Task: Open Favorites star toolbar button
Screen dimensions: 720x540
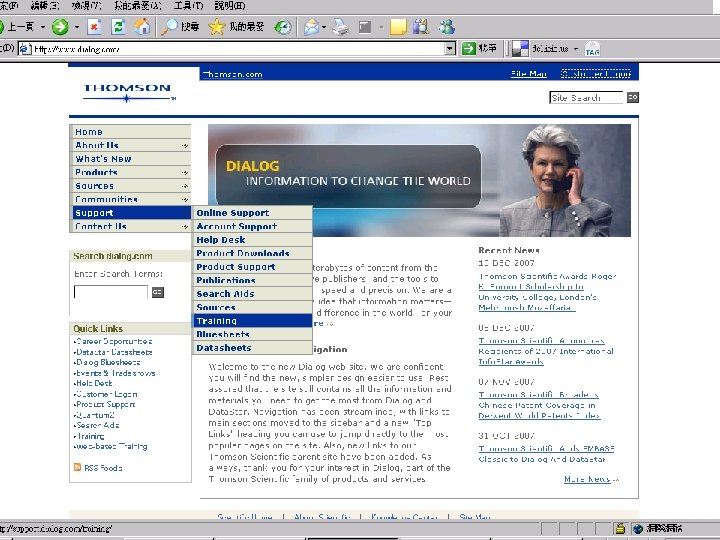Action: coord(216,27)
